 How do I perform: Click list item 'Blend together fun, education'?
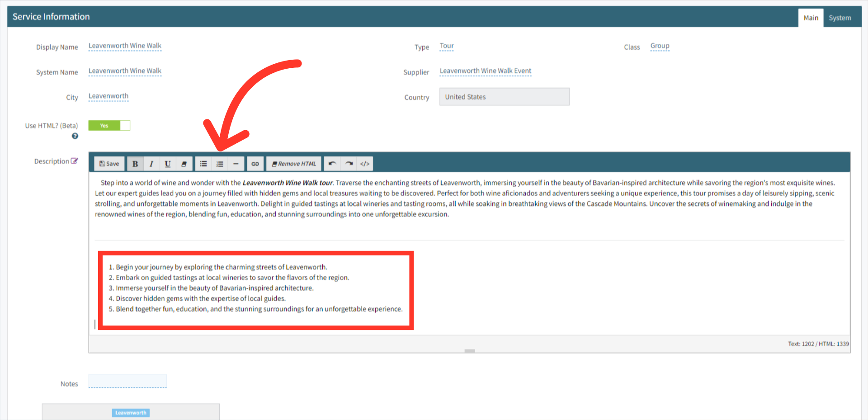[x=259, y=309]
